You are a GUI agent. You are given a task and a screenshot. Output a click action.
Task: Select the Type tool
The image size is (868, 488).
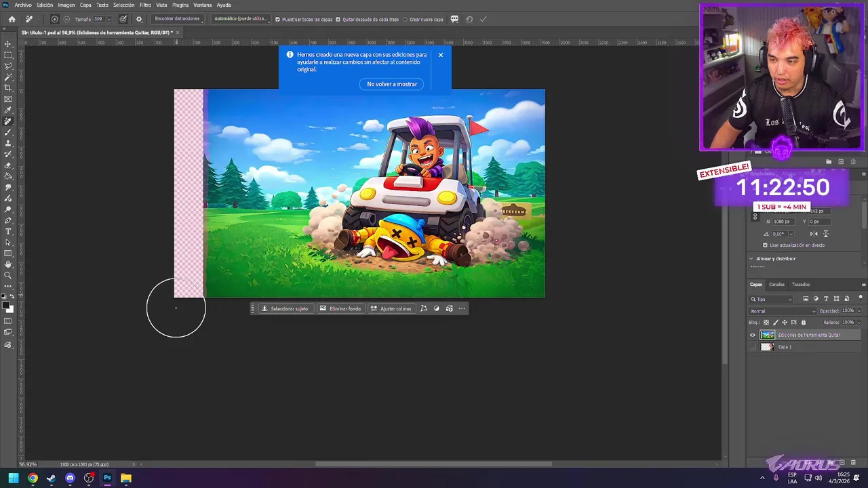point(8,231)
